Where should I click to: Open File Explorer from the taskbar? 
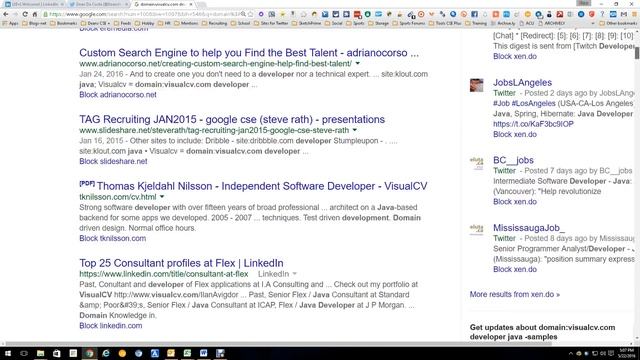[40, 353]
